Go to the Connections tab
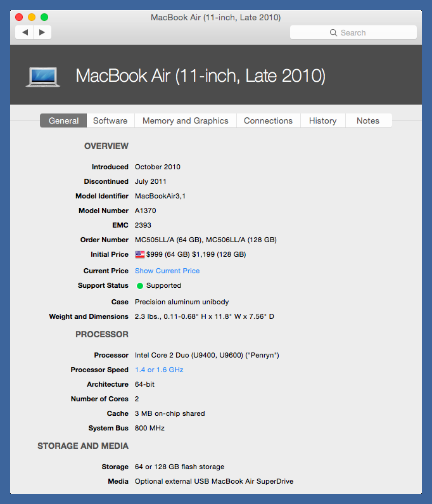The image size is (432, 504). pyautogui.click(x=268, y=120)
